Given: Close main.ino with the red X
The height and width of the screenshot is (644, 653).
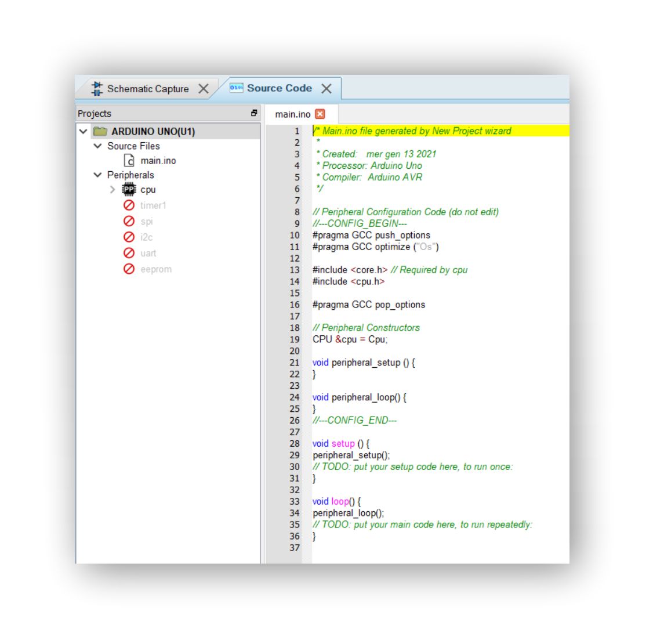Looking at the screenshot, I should [x=320, y=114].
